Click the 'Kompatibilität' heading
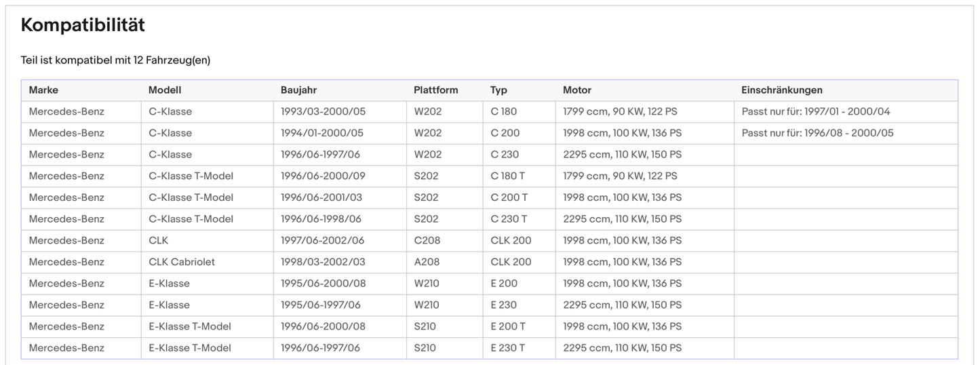Viewport: 980px width, 365px height. coord(83,25)
